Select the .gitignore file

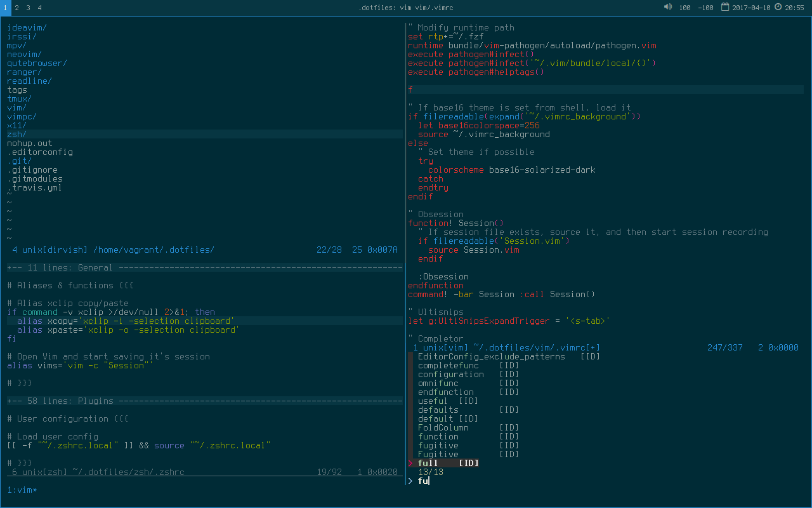[32, 170]
